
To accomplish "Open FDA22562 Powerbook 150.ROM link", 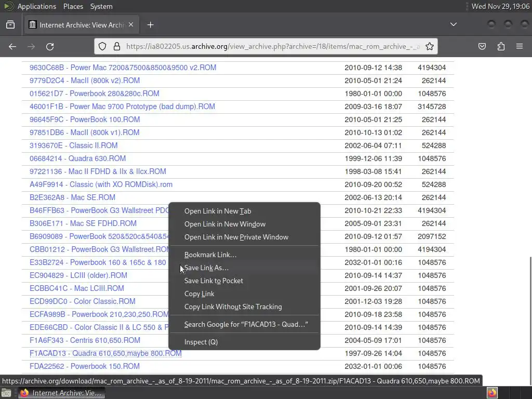I will [x=85, y=366].
